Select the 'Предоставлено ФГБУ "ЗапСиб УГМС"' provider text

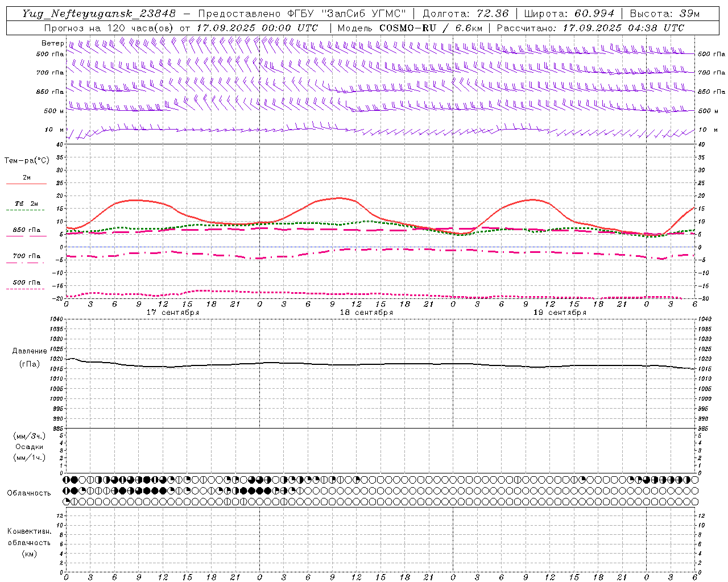(303, 14)
